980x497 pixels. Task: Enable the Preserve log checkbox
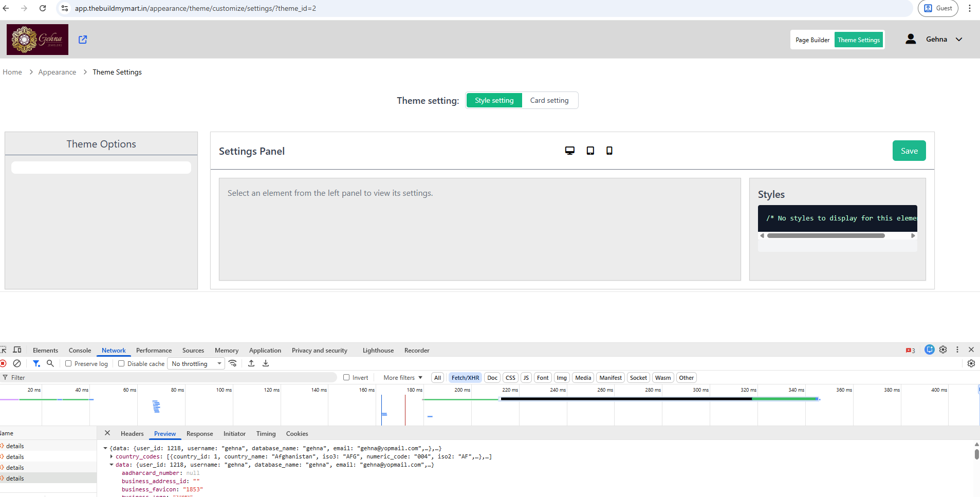click(x=68, y=363)
